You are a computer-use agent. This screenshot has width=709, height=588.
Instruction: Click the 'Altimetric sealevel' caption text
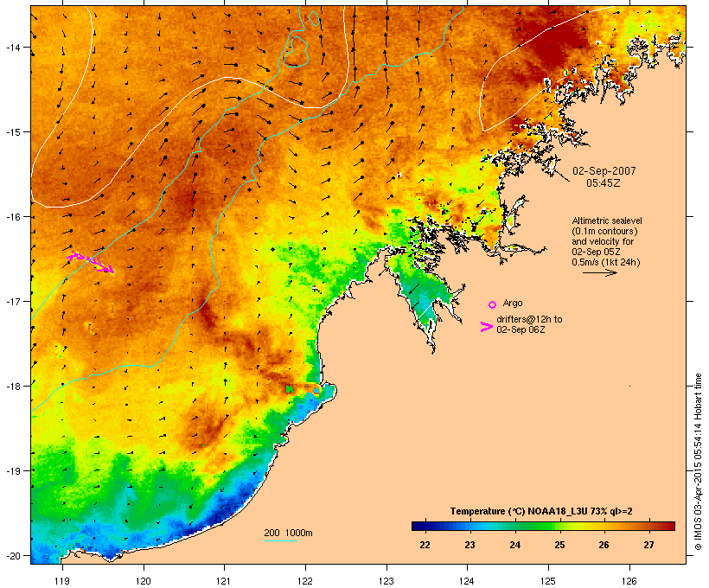607,220
